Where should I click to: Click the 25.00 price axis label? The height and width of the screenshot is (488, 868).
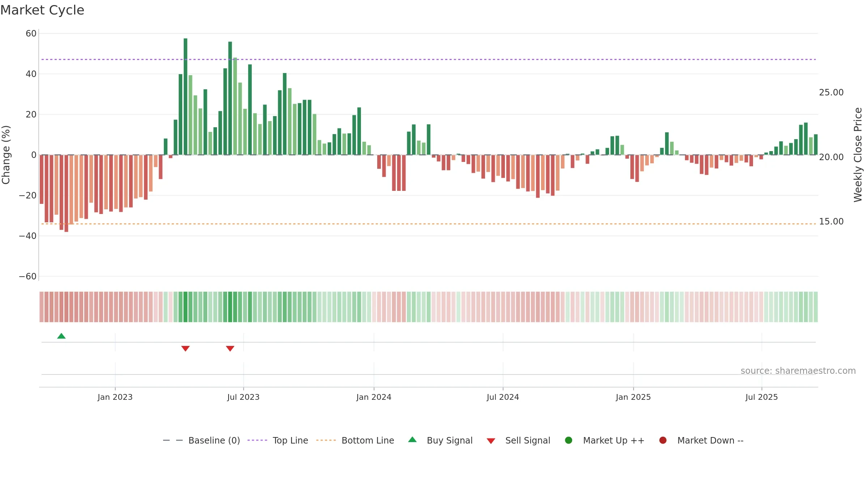[x=831, y=93]
